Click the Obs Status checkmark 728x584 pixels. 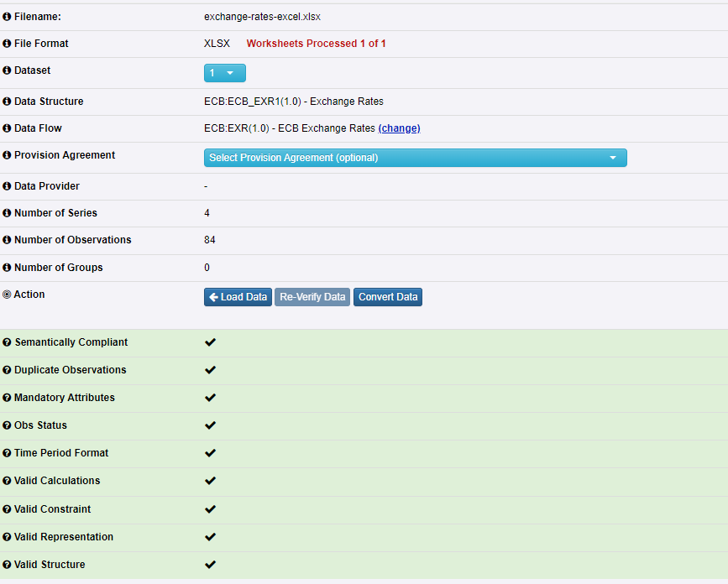click(x=210, y=425)
